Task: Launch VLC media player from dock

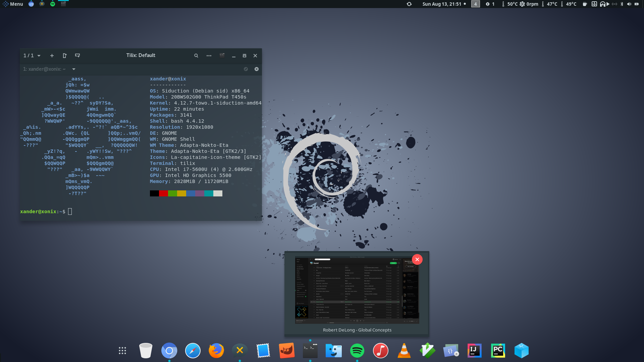Action: click(x=404, y=351)
